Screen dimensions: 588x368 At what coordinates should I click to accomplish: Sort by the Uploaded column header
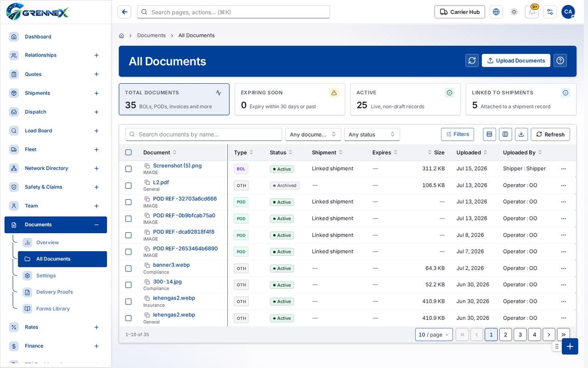(x=472, y=152)
